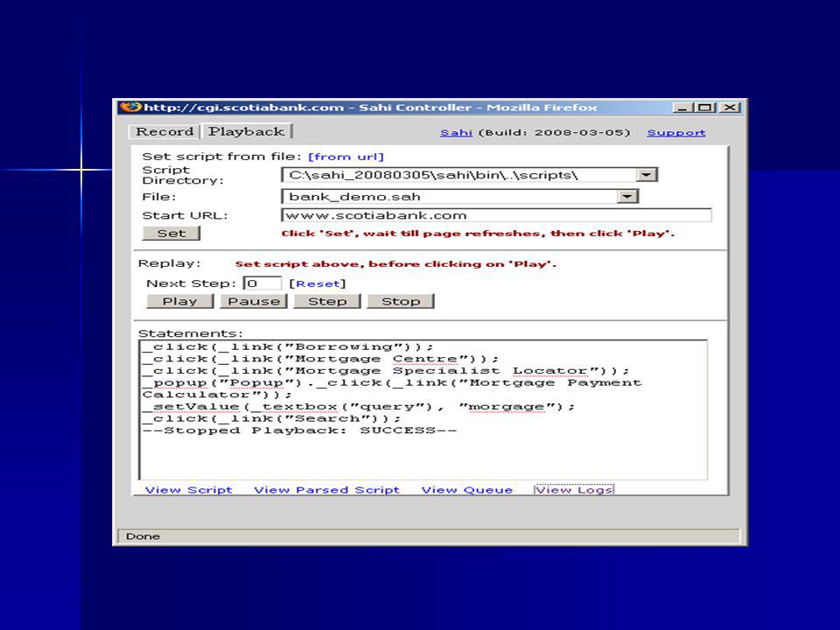Open the View Script link

click(x=189, y=490)
